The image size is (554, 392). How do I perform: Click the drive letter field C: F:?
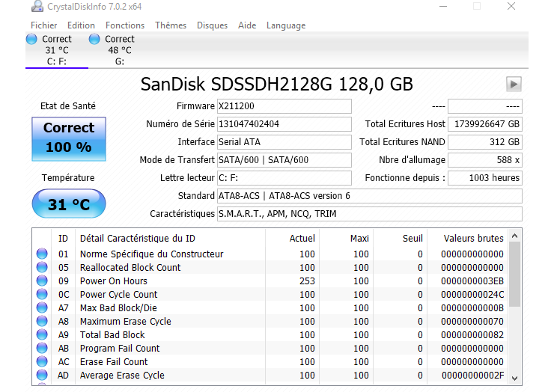point(284,178)
